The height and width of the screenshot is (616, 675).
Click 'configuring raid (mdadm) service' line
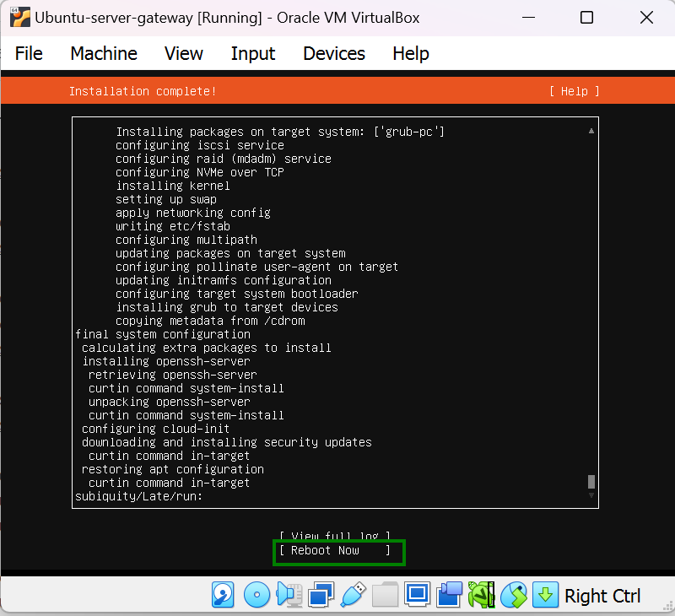[x=224, y=159]
